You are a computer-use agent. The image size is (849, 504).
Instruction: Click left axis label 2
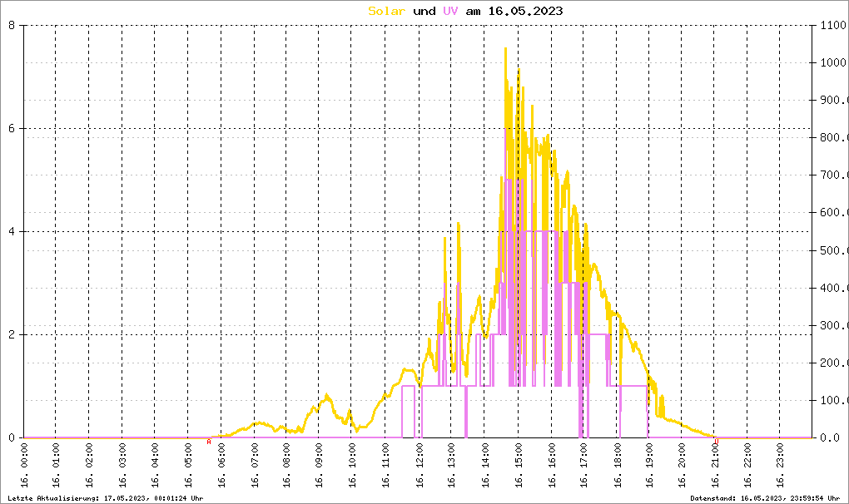(12, 334)
